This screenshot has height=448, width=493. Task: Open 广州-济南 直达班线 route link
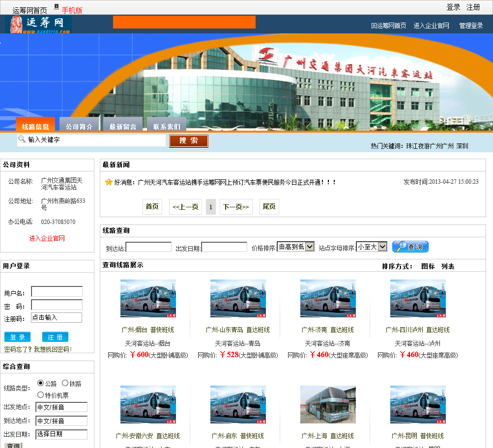coord(328,330)
